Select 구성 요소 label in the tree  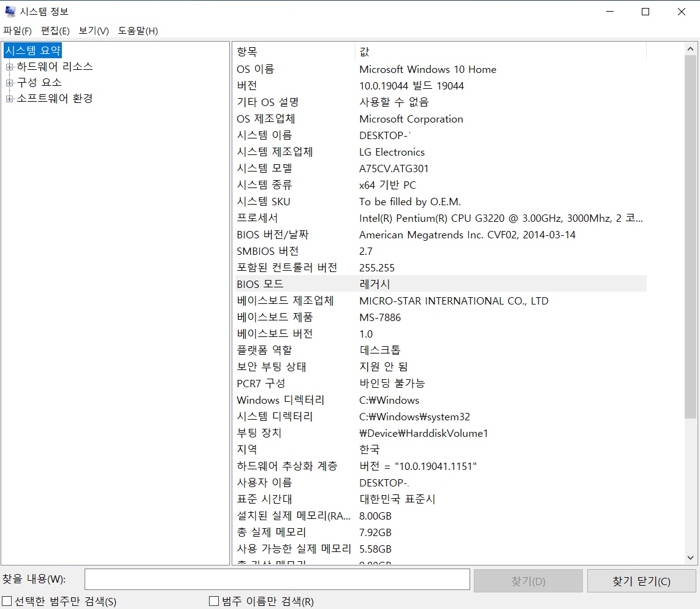[39, 83]
